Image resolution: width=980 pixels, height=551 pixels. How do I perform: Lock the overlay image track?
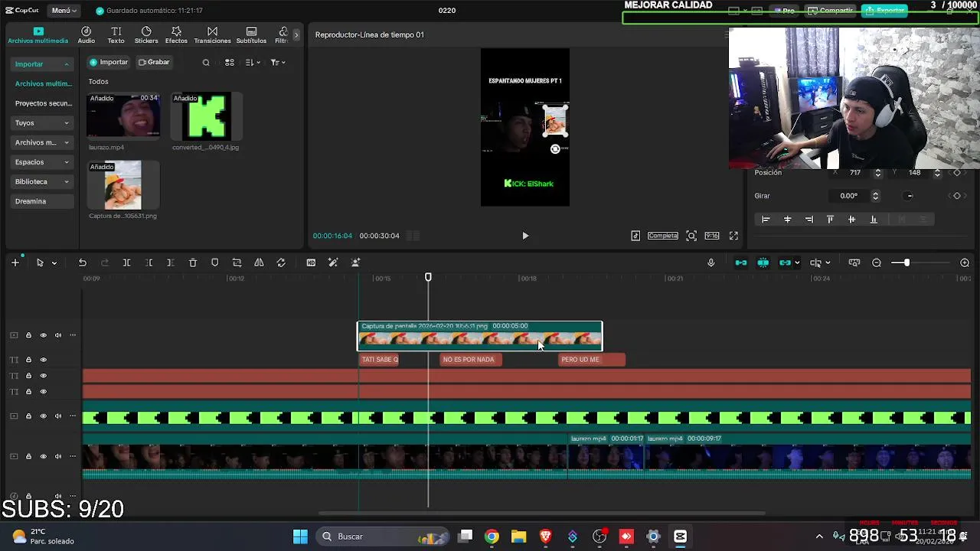[28, 335]
